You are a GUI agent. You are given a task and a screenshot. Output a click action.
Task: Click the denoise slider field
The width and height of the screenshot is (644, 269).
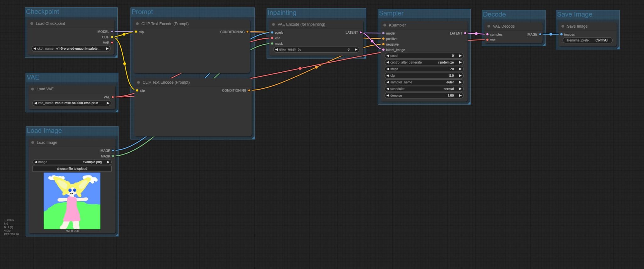pos(424,96)
